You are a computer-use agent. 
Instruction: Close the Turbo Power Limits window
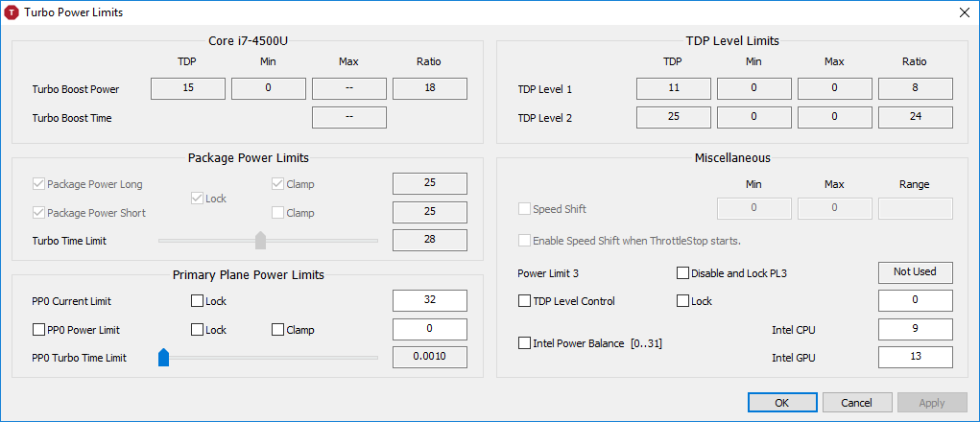point(965,12)
